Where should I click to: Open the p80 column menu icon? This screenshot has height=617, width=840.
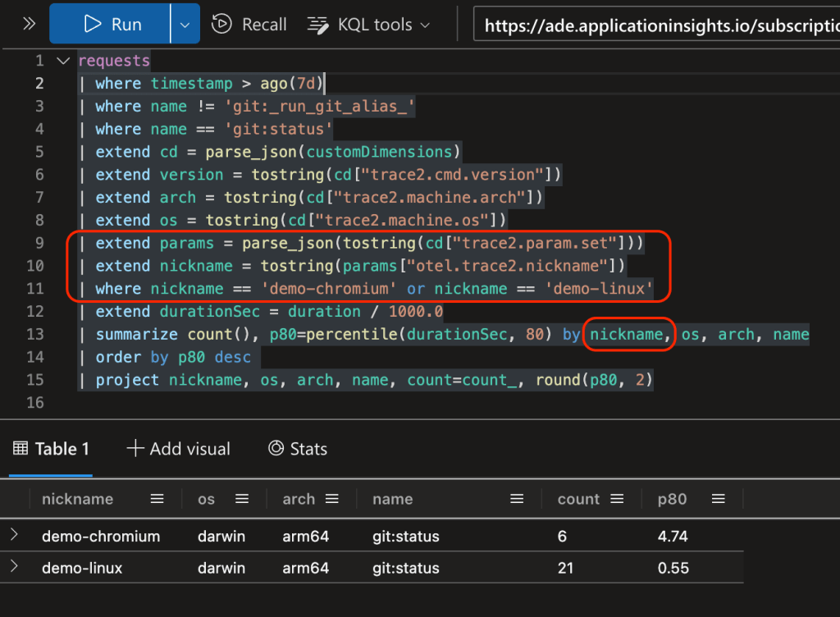coord(718,498)
